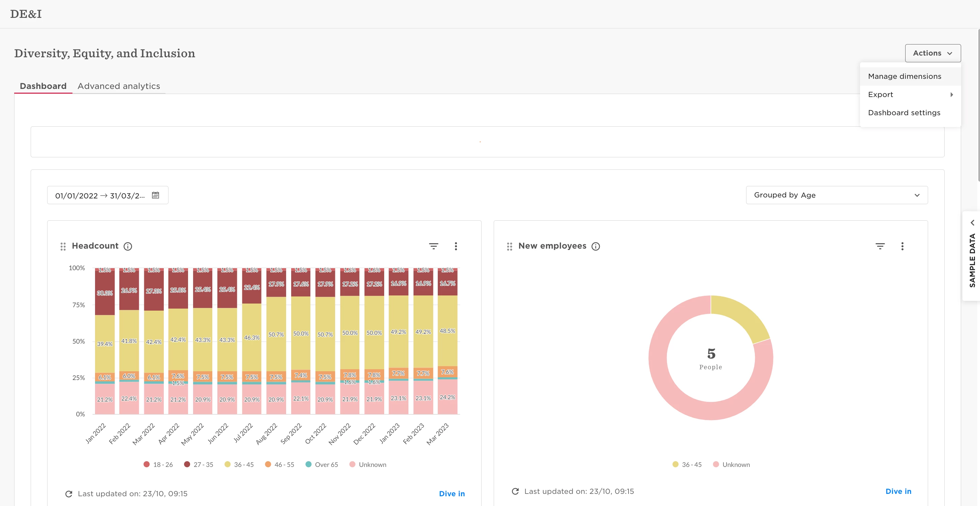Open the date range calendar icon
Viewport: 980px width, 506px height.
(x=155, y=195)
